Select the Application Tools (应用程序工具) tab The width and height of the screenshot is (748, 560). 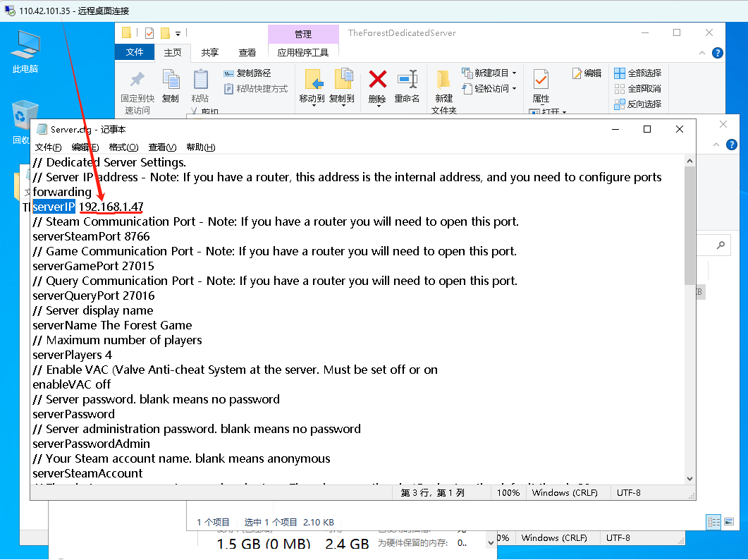[x=303, y=52]
